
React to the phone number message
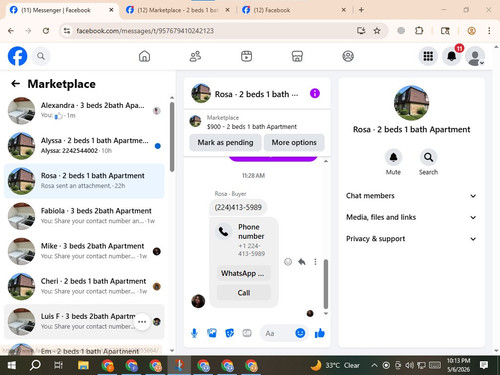pos(288,262)
